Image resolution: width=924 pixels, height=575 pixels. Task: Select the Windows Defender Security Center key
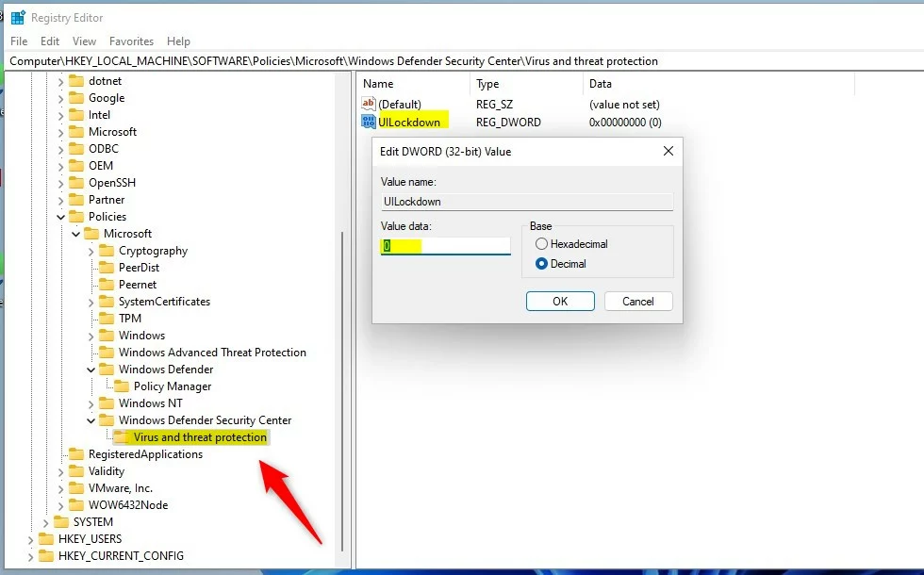[206, 420]
